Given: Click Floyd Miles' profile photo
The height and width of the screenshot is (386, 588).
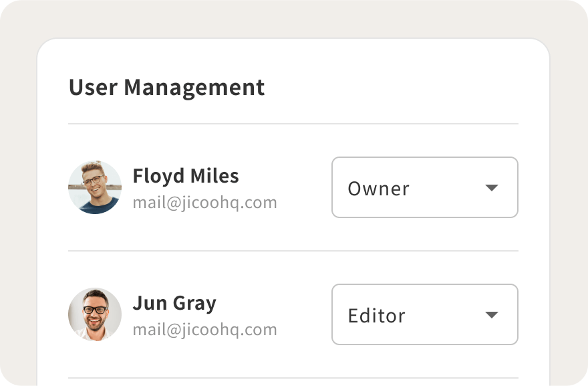Looking at the screenshot, I should (95, 187).
